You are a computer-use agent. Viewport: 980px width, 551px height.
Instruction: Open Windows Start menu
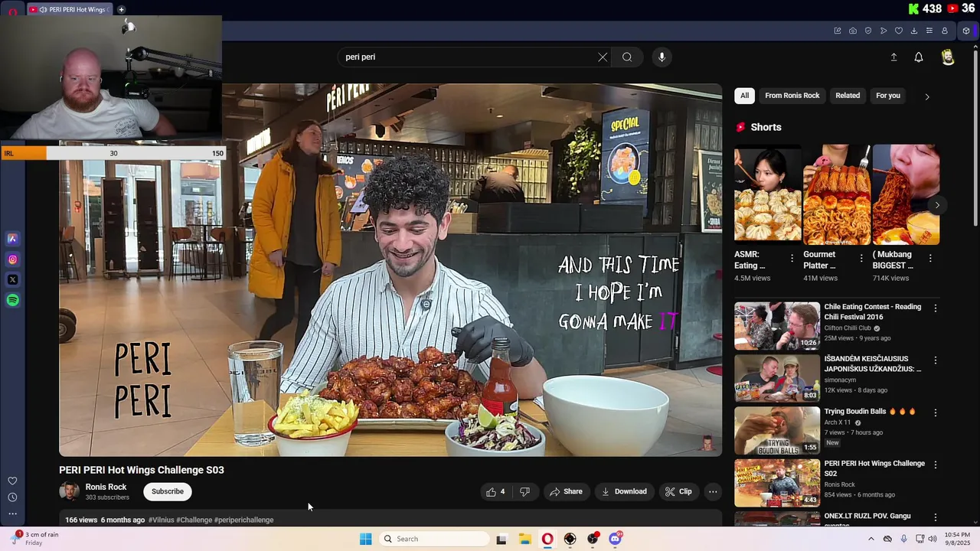click(x=365, y=539)
